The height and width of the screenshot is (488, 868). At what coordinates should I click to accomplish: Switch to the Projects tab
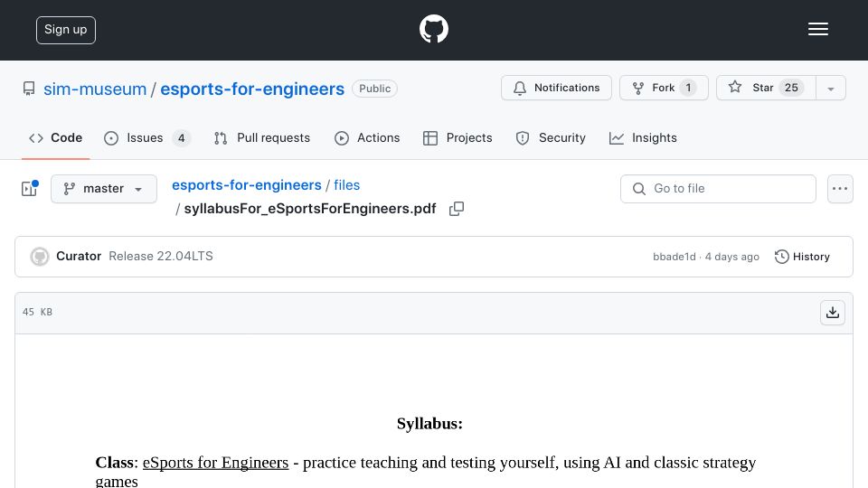pos(458,137)
